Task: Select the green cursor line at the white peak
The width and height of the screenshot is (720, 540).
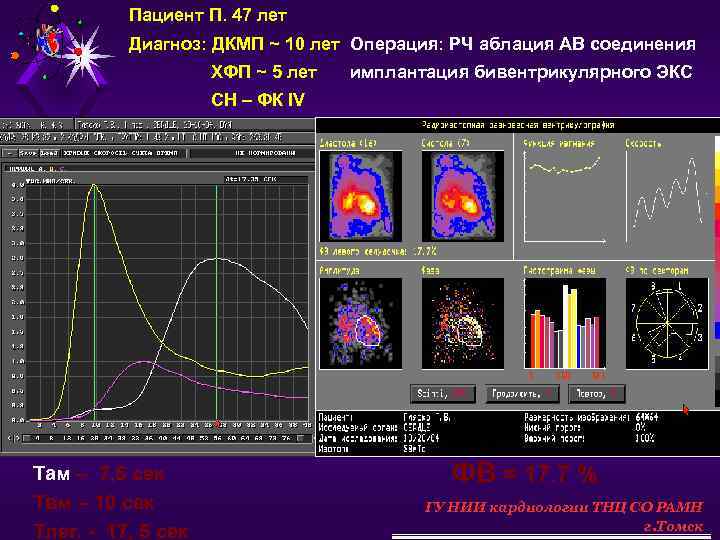Action: coord(216,302)
